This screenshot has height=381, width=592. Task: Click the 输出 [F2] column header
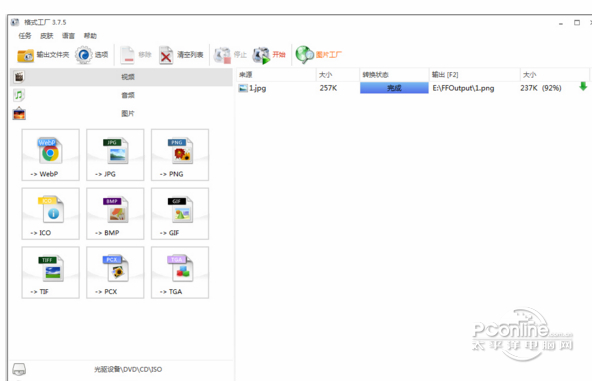475,75
